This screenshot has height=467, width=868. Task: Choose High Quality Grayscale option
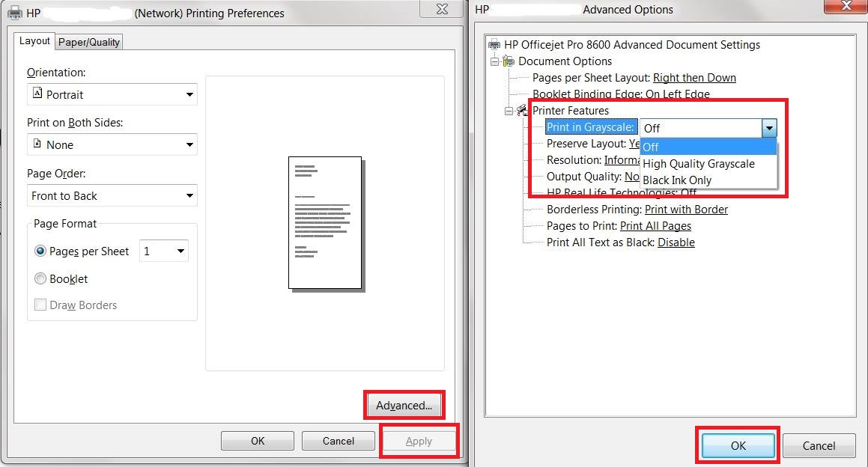point(708,164)
